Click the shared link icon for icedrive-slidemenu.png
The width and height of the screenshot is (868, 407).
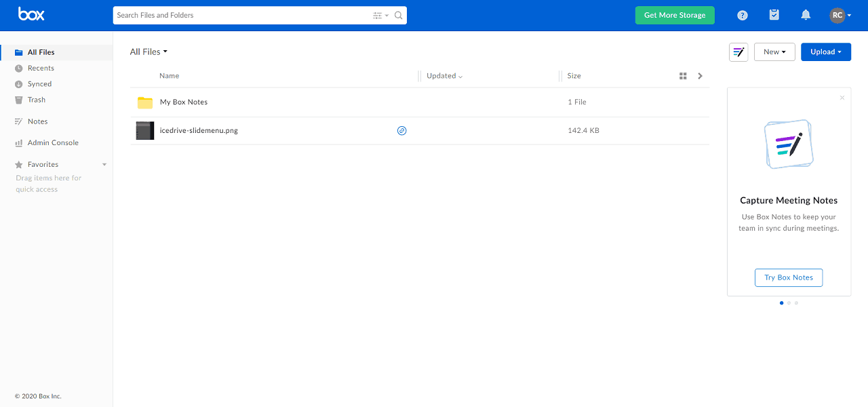point(401,130)
